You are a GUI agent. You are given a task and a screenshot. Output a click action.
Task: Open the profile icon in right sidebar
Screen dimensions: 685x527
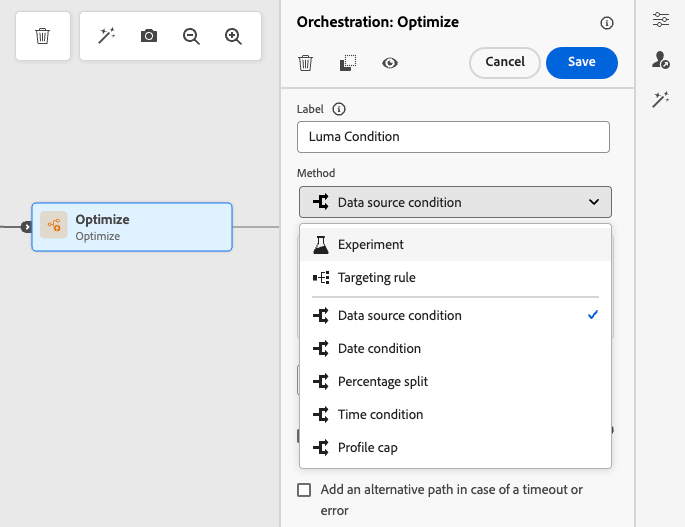click(661, 60)
